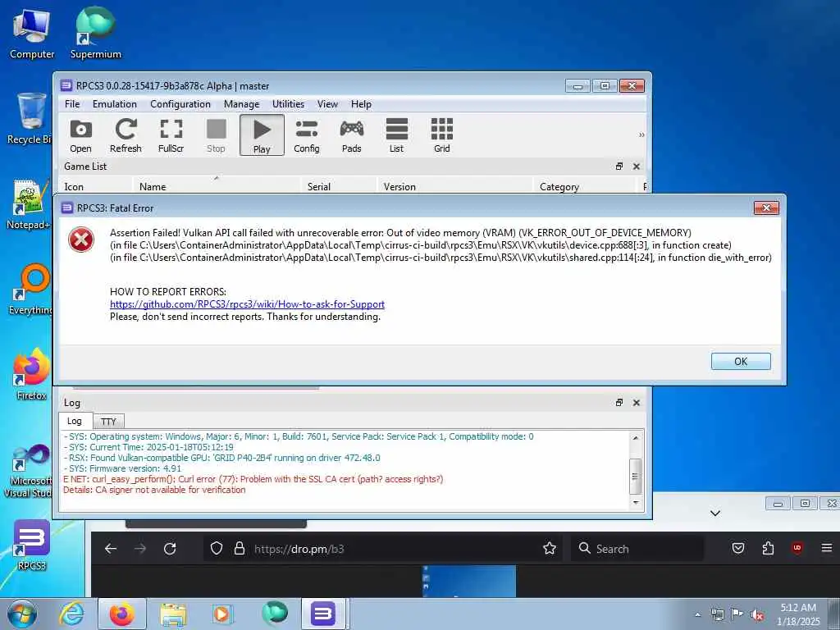Viewport: 840px width, 630px height.
Task: Sort game list by Name column
Action: point(217,186)
